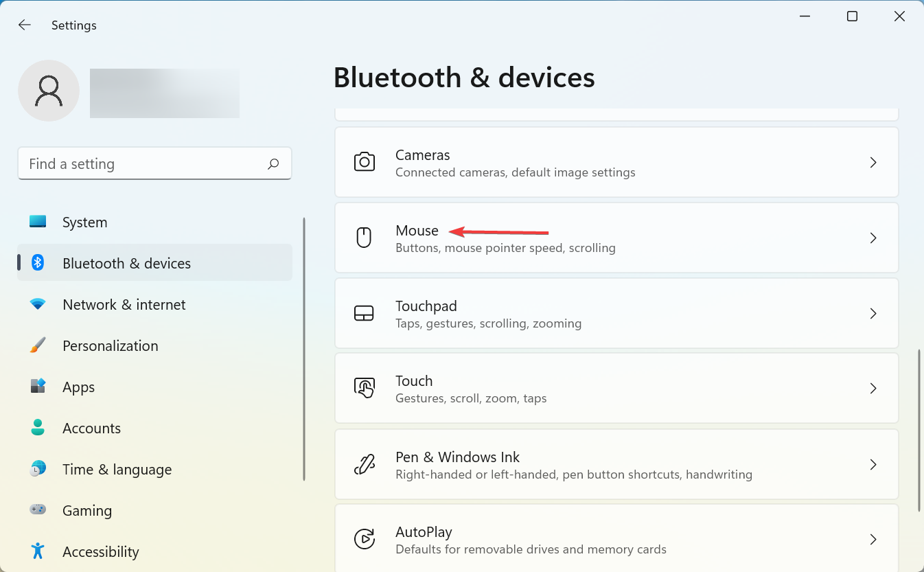Expand the AutoPlay row chevron
This screenshot has width=924, height=572.
coord(873,539)
